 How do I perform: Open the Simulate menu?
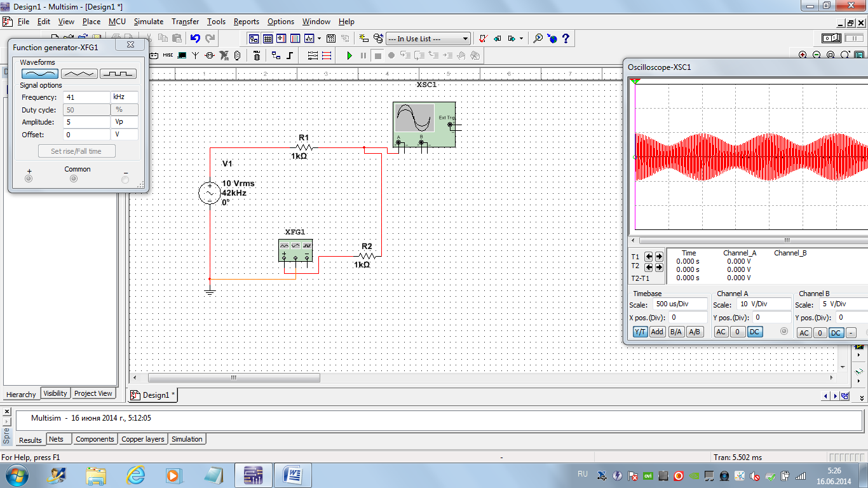pyautogui.click(x=149, y=22)
